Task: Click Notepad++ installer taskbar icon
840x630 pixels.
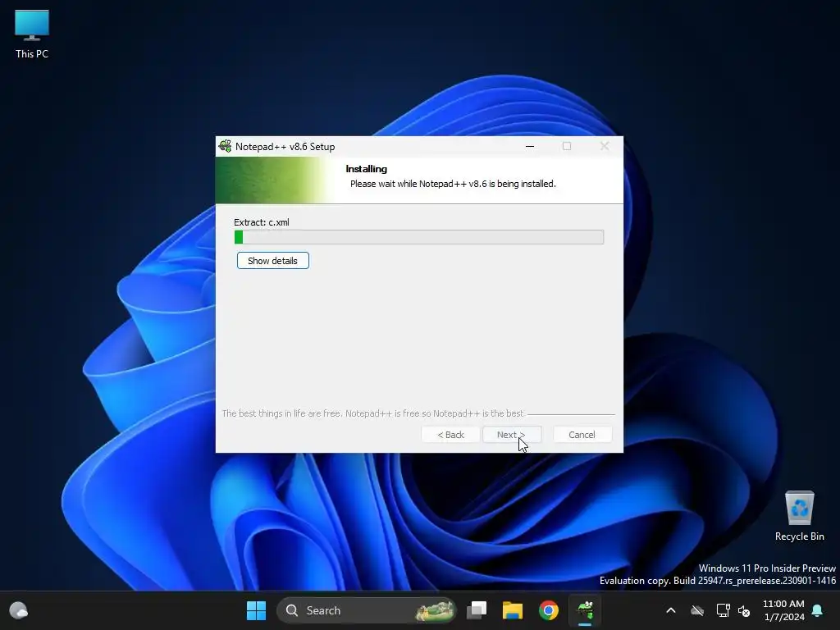Action: [584, 610]
